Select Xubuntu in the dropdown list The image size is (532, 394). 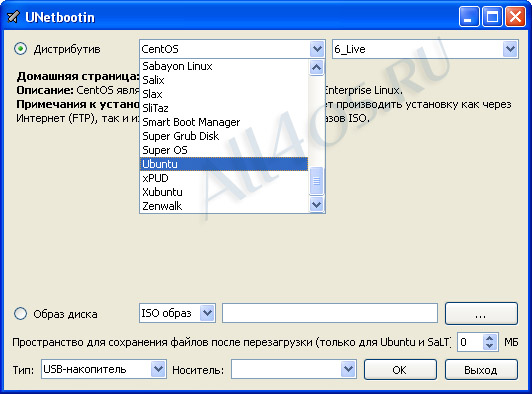(x=224, y=192)
